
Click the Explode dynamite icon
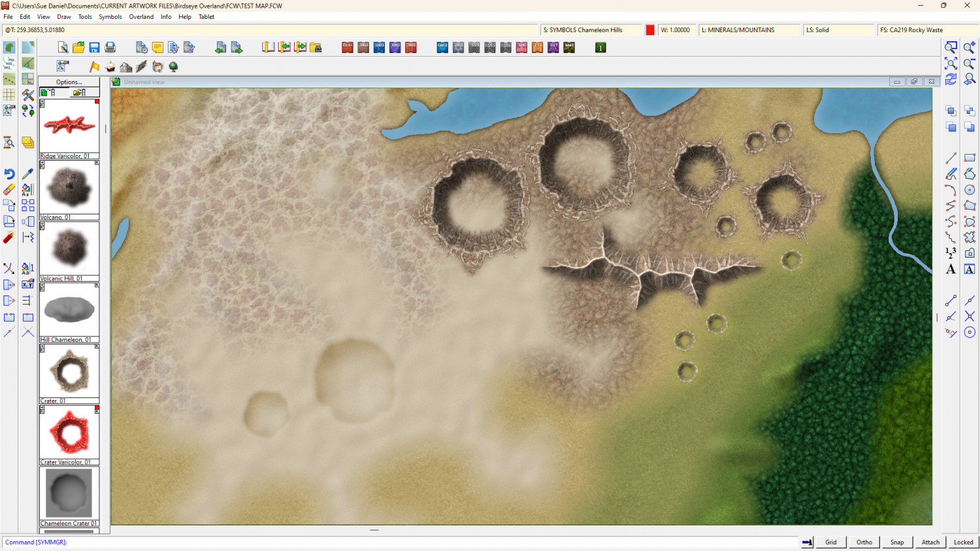tap(9, 237)
